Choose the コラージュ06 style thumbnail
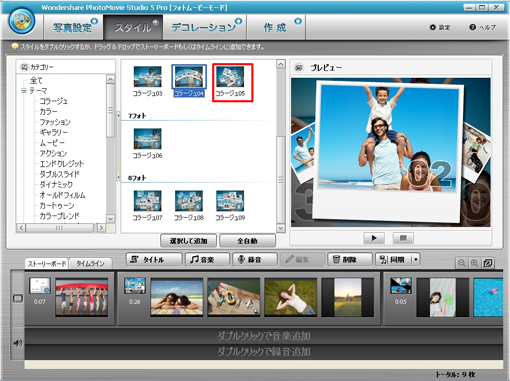This screenshot has height=381, width=510. point(147,139)
